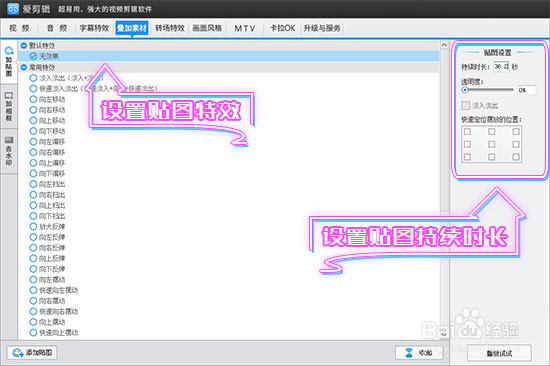This screenshot has height=366, width=550.
Task: Pick the 向下偏移 effect
Action: point(33,173)
